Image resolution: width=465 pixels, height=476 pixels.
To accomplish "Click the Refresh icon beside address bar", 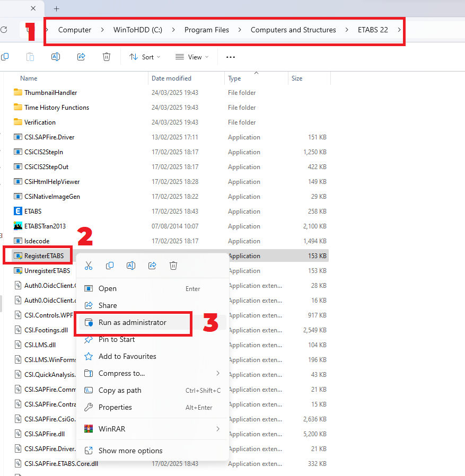I will (4, 30).
